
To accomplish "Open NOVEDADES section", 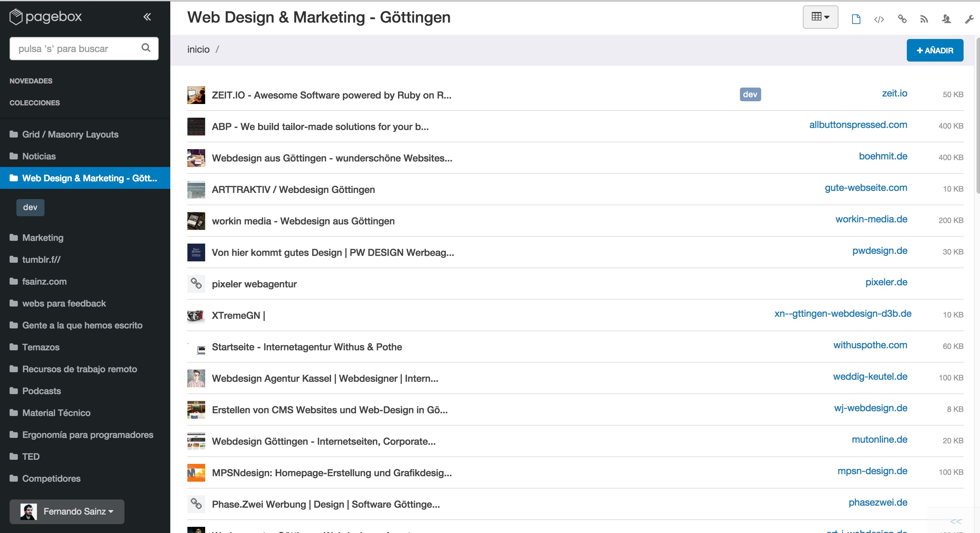I will click(x=31, y=81).
